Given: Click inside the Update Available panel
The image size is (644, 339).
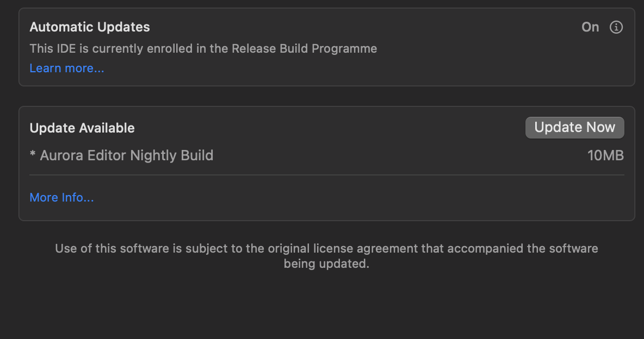Looking at the screenshot, I should click(x=326, y=174).
